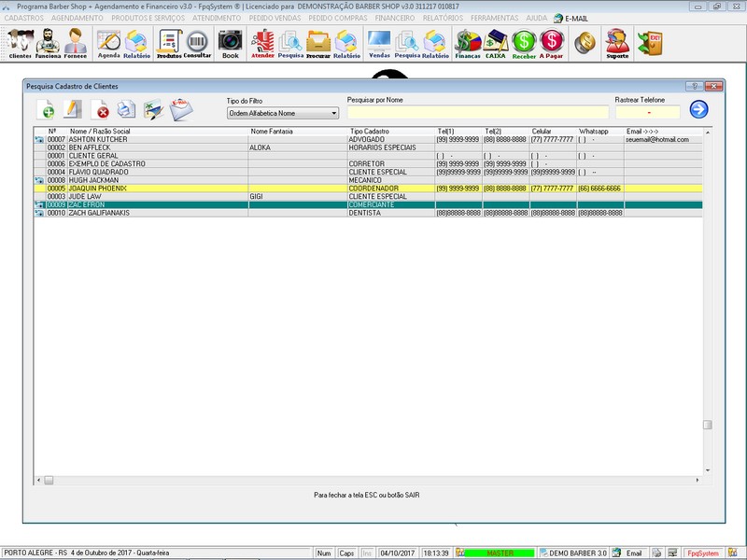Screen dimensions: 747x560
Task: Open the Finanças toolbar icon
Action: point(467,43)
